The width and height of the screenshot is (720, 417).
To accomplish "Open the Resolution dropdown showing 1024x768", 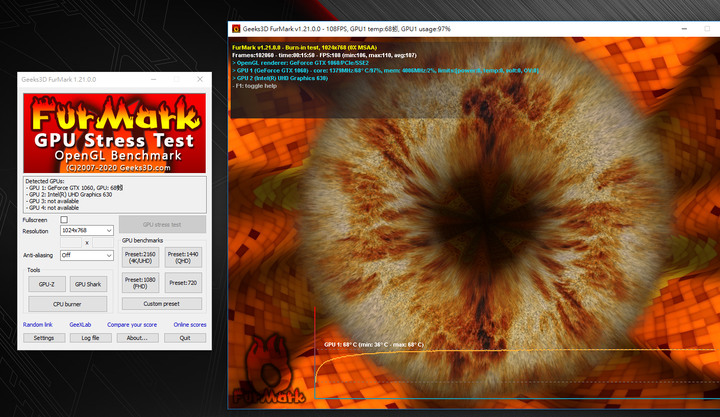I will click(87, 230).
